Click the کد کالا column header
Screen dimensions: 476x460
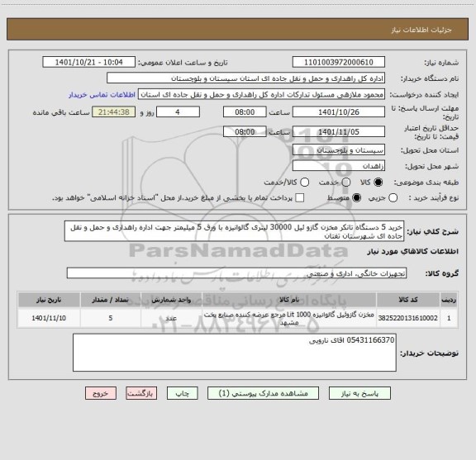click(x=408, y=300)
